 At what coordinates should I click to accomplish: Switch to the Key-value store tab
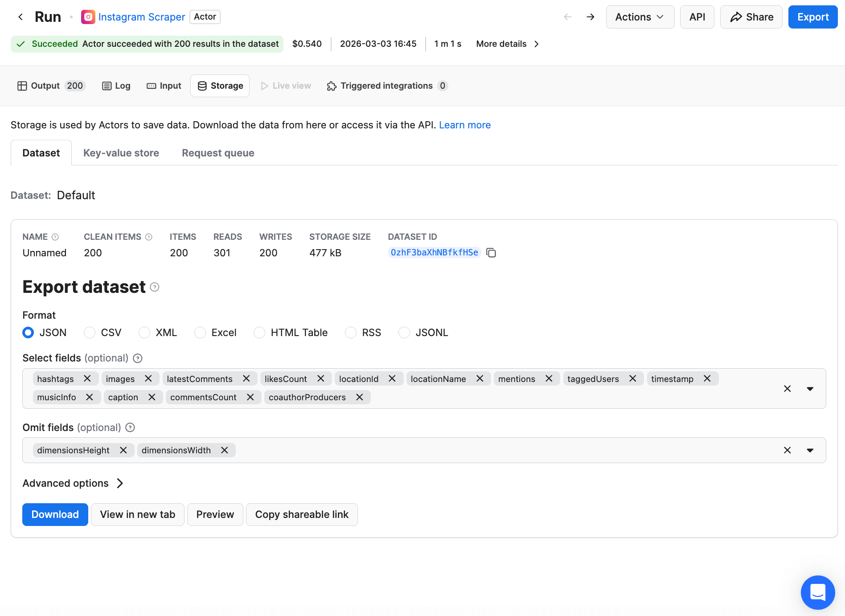121,153
